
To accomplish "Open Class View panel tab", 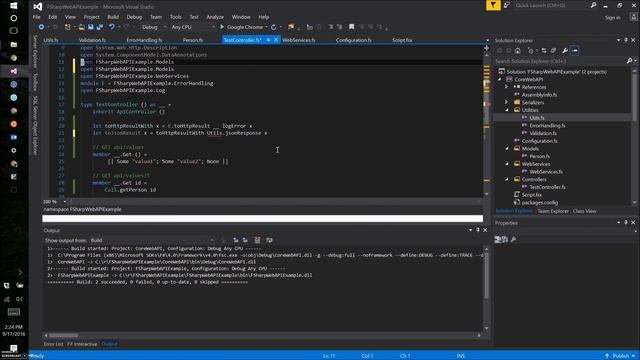I will click(584, 211).
